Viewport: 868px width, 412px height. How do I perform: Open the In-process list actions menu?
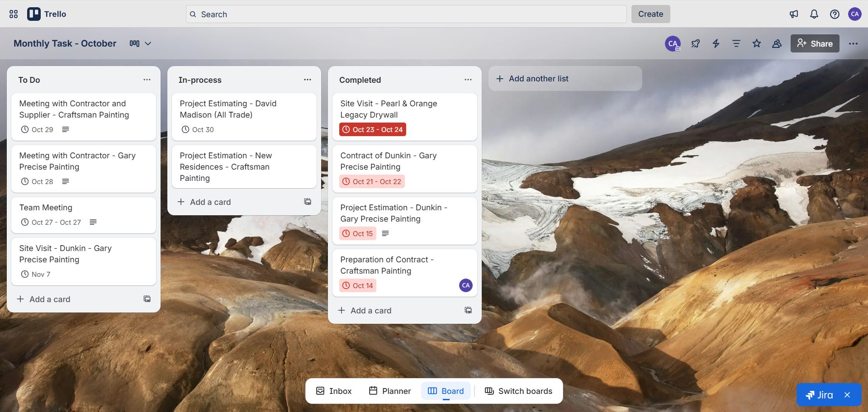pyautogui.click(x=308, y=80)
